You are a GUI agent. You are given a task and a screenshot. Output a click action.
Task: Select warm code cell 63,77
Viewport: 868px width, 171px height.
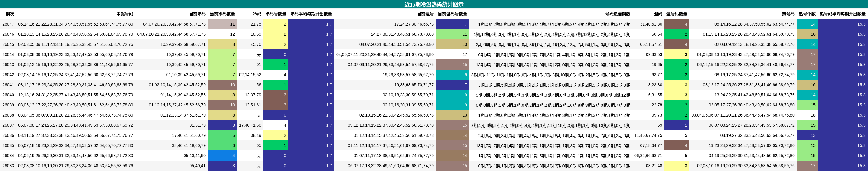coord(657,75)
